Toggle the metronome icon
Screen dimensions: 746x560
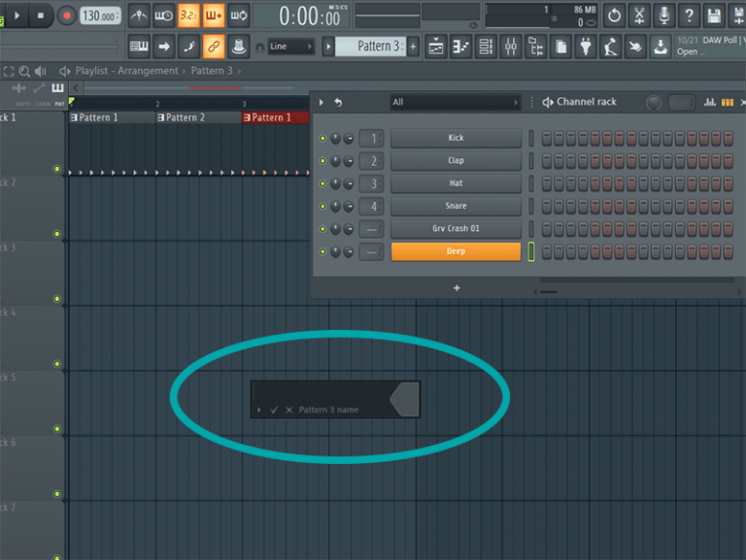click(139, 16)
